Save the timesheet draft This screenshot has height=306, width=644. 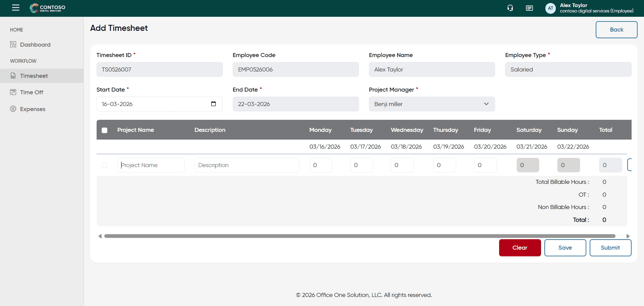565,248
